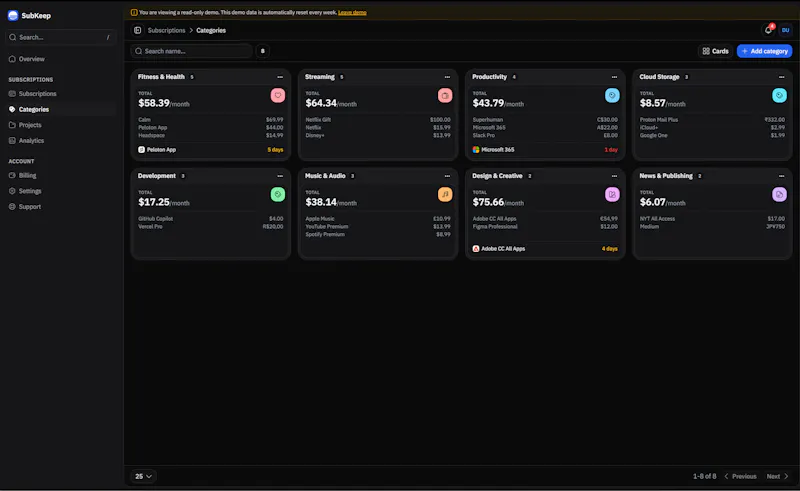Click the Headspace row
The width and height of the screenshot is (800, 491).
point(211,135)
